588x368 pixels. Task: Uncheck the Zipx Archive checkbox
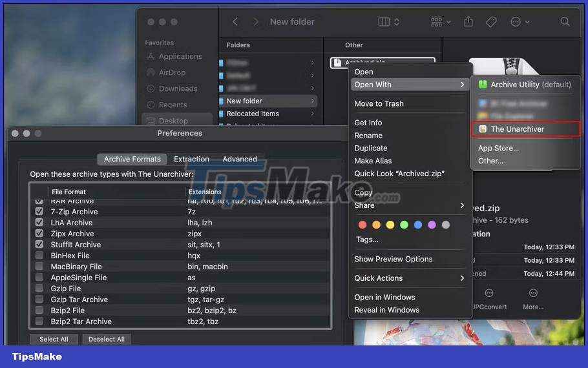pos(39,233)
